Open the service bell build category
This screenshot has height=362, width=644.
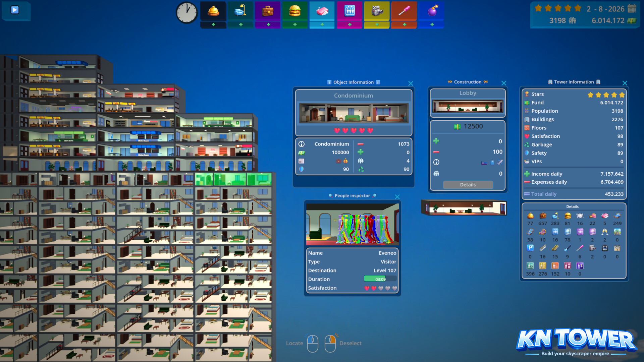[x=213, y=11]
